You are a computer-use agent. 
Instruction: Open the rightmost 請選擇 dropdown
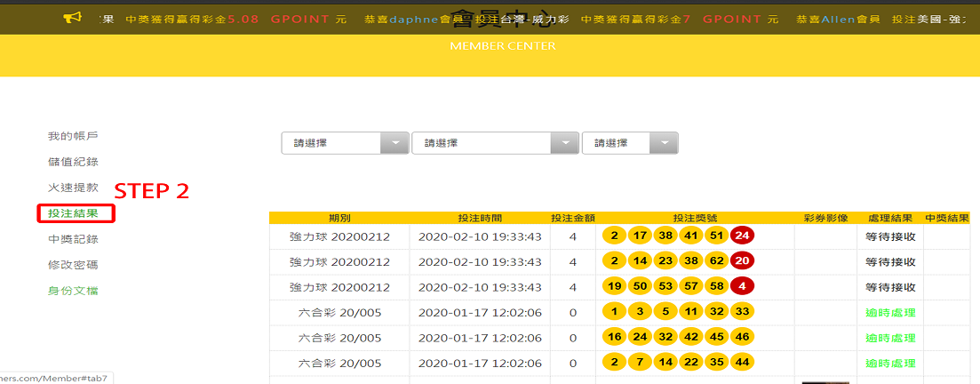point(629,143)
